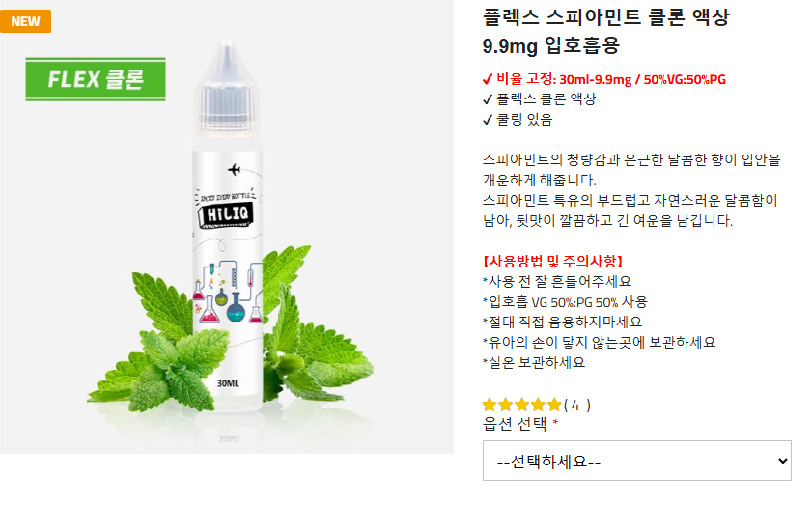The width and height of the screenshot is (812, 506).
Task: Click the dropdown arrow of option selector
Action: tap(782, 461)
